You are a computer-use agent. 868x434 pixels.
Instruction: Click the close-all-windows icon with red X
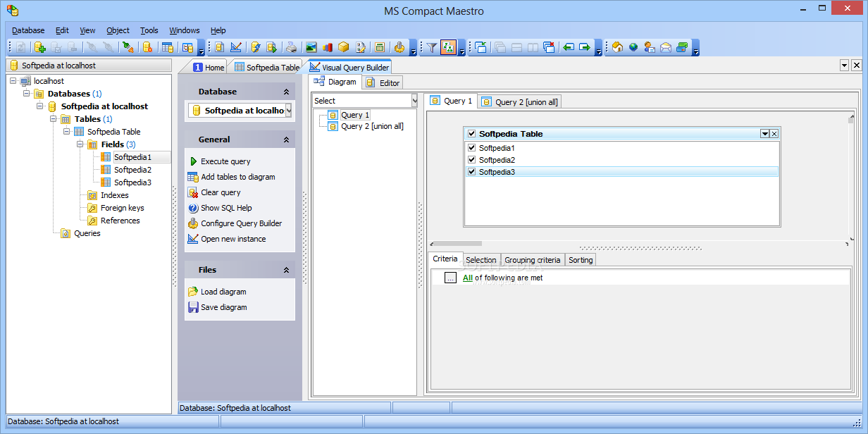[x=549, y=47]
